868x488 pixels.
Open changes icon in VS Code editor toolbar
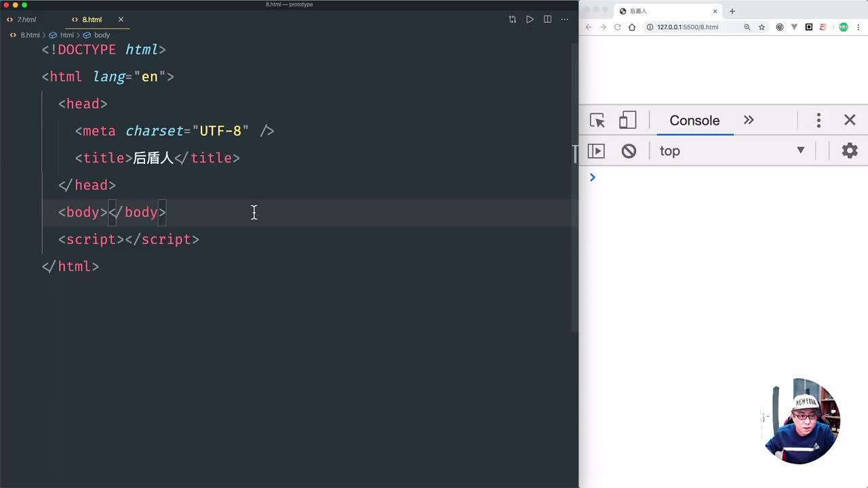coord(512,20)
